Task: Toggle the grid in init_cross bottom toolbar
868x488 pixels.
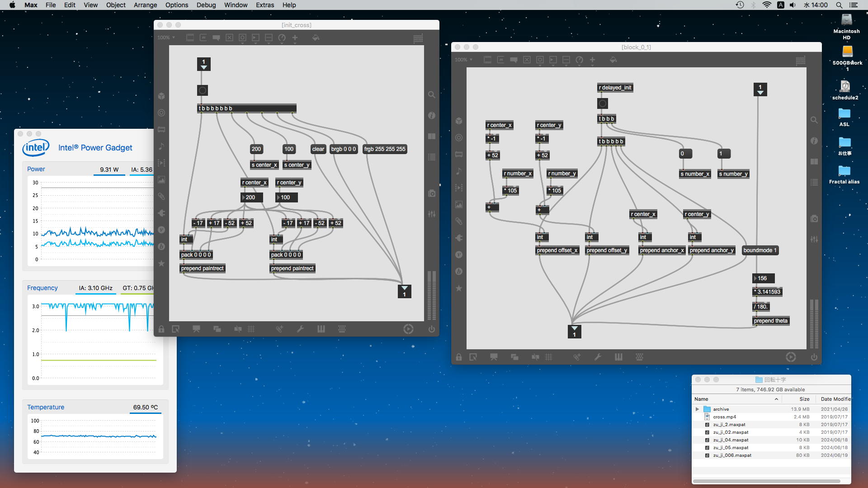Action: pos(251,329)
